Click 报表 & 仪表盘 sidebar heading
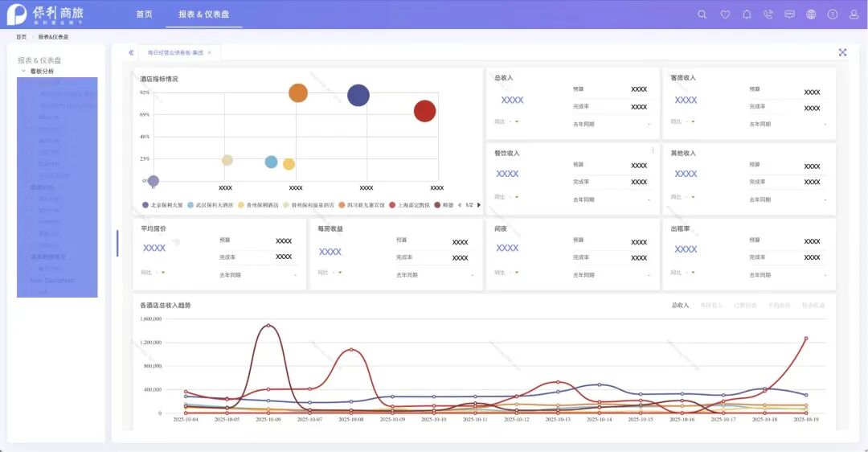Image resolution: width=868 pixels, height=452 pixels. (x=39, y=60)
